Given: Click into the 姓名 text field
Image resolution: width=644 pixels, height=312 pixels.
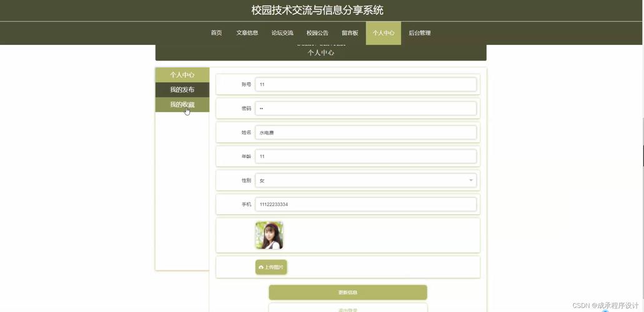Looking at the screenshot, I should [x=365, y=132].
